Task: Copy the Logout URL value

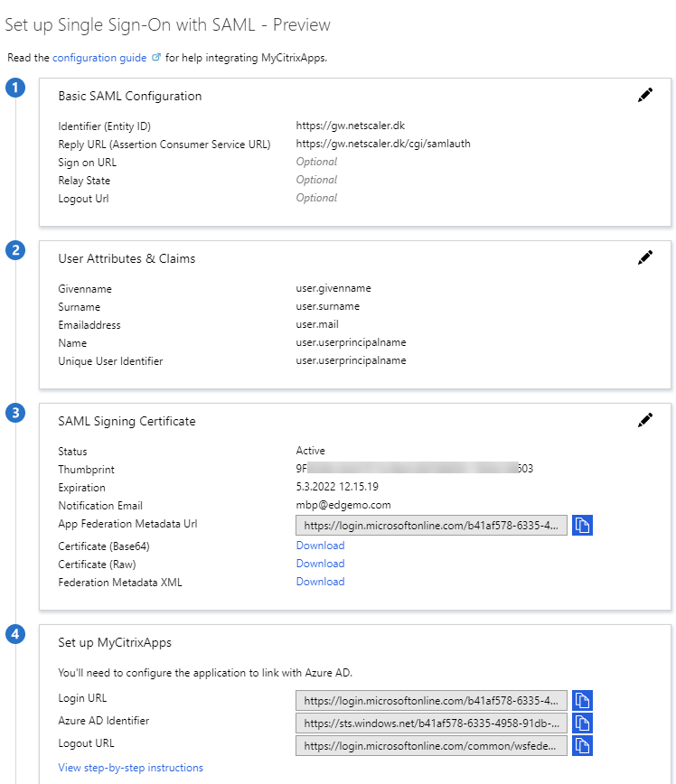Action: click(x=582, y=745)
